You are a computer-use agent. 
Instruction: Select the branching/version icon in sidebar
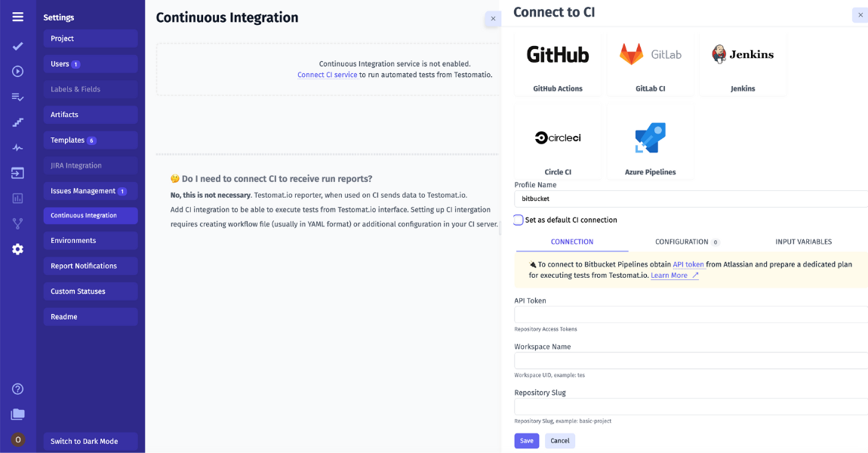(x=17, y=223)
